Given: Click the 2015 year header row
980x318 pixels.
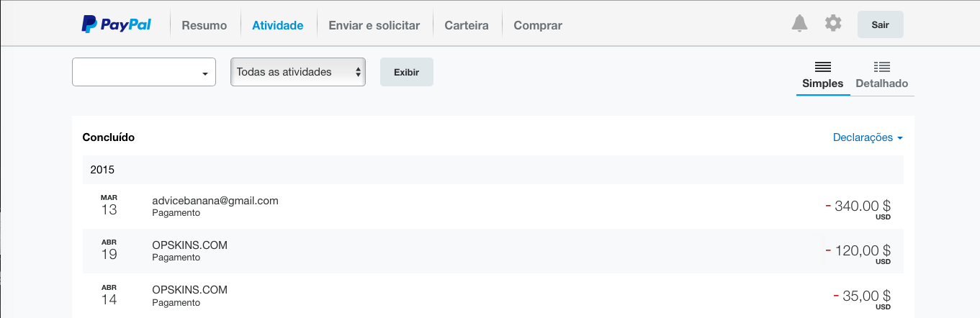Looking at the screenshot, I should [493, 171].
